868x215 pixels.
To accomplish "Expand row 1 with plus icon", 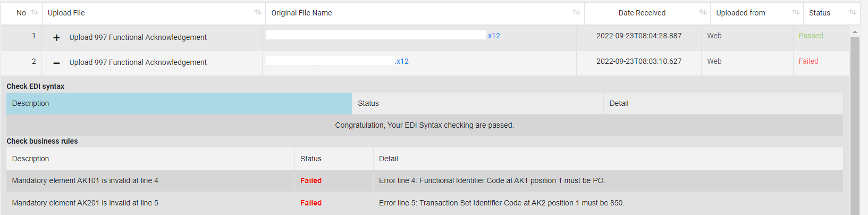I will (56, 37).
